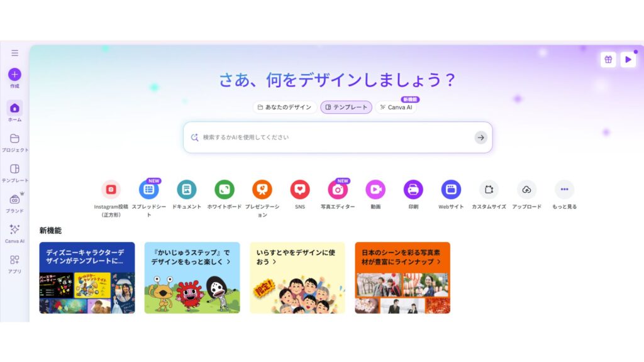Open the Projects folder icon in sidebar
644x362 pixels.
15,138
